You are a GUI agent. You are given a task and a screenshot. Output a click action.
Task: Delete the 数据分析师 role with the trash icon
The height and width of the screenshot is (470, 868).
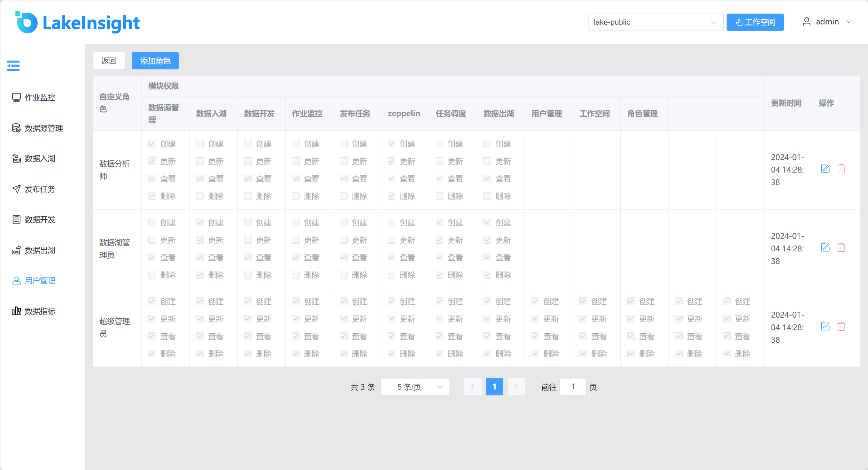pos(841,169)
